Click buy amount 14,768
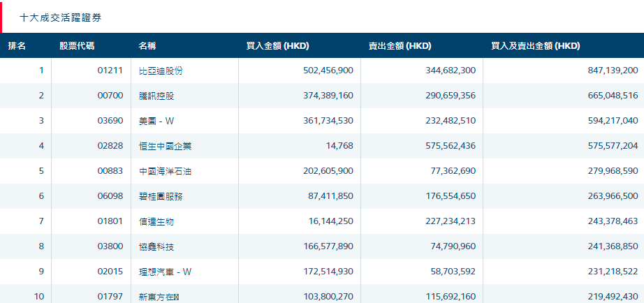The image size is (644, 303). click(340, 146)
